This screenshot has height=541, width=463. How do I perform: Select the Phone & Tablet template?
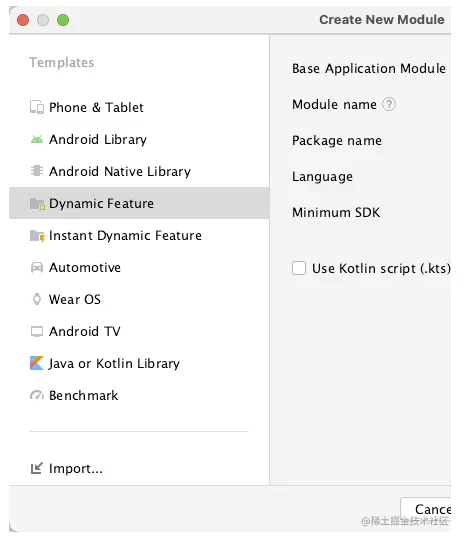[139, 107]
